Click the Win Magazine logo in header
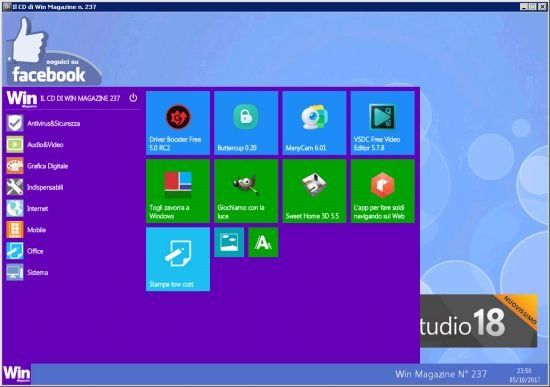 tap(22, 99)
